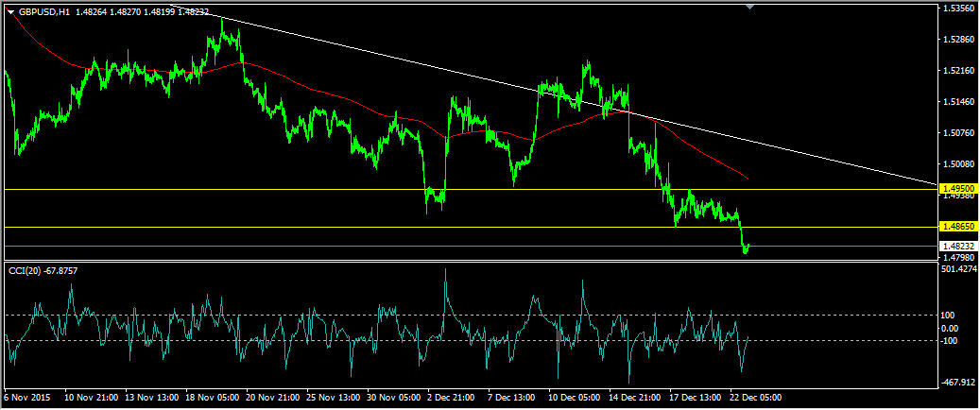
Task: Click the 501.4274 CCI scale value
Action: (x=959, y=269)
